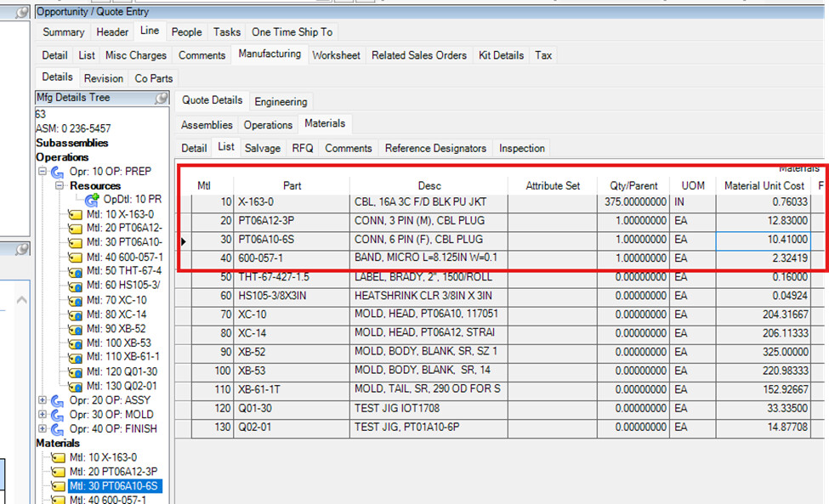This screenshot has height=504, width=829.
Task: Switch to the Worksheet tab
Action: click(336, 55)
